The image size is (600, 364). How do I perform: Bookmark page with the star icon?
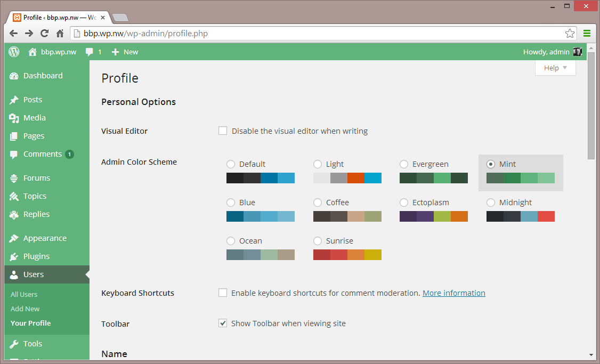[x=570, y=34]
